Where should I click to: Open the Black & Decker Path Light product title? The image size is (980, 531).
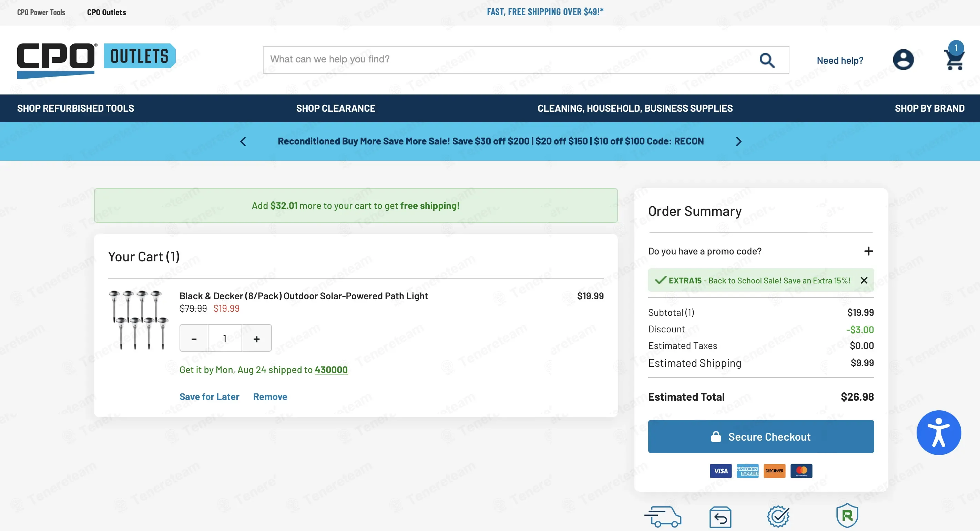[304, 296]
